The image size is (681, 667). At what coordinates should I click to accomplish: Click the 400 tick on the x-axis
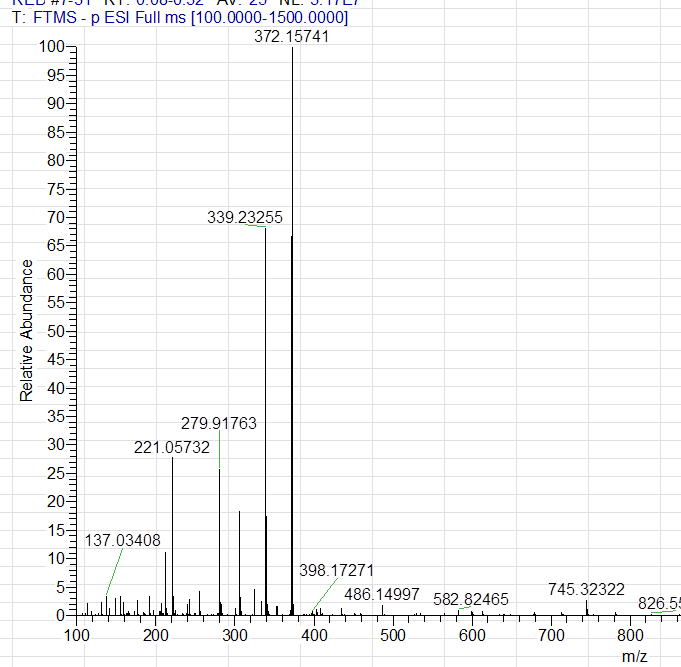click(x=314, y=635)
